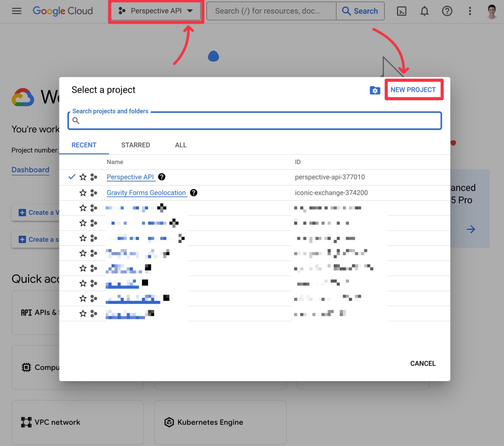Open the user account avatar
504x446 pixels.
tap(492, 11)
